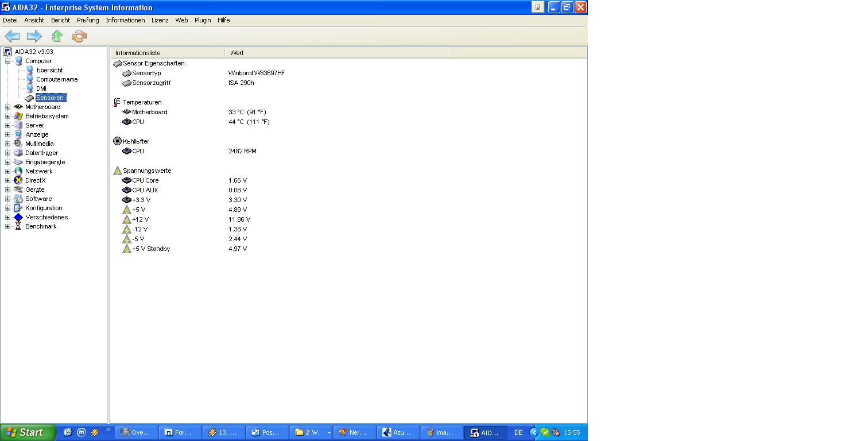The height and width of the screenshot is (441, 868).
Task: Click the Spannungswerte warning icon
Action: pos(117,171)
